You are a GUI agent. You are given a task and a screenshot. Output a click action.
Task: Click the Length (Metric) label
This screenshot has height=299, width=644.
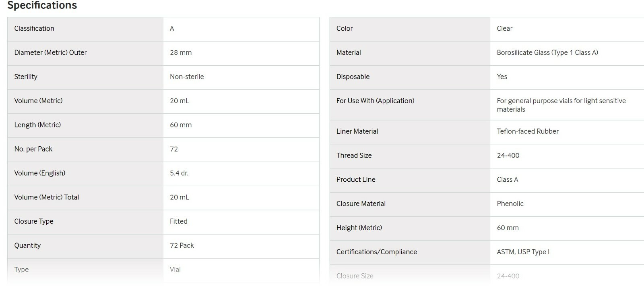(37, 125)
